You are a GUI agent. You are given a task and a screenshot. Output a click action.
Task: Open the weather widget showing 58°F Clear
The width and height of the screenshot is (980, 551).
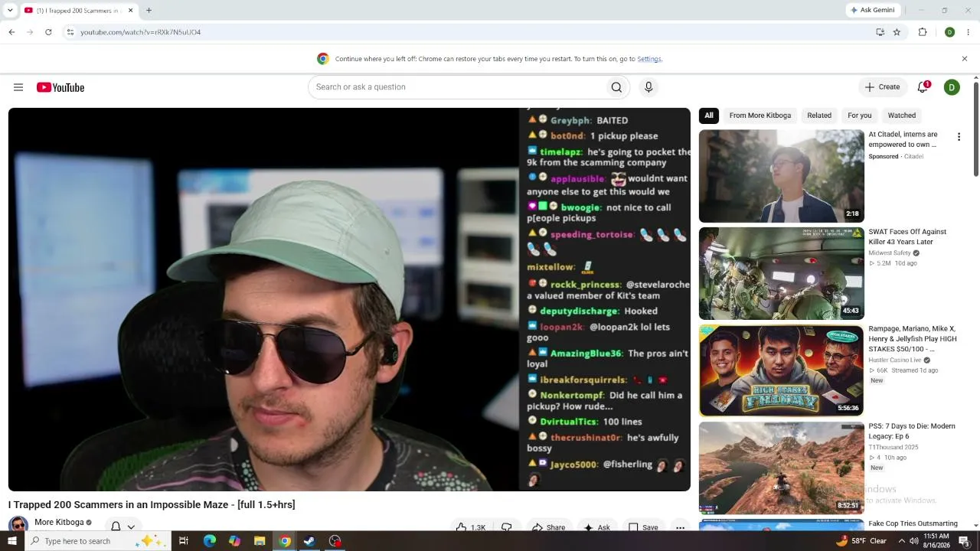pos(861,541)
